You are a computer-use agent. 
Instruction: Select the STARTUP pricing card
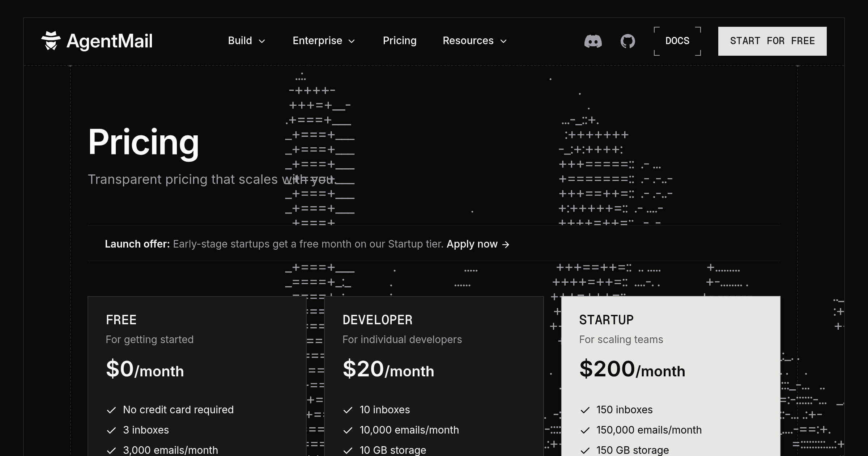point(671,376)
